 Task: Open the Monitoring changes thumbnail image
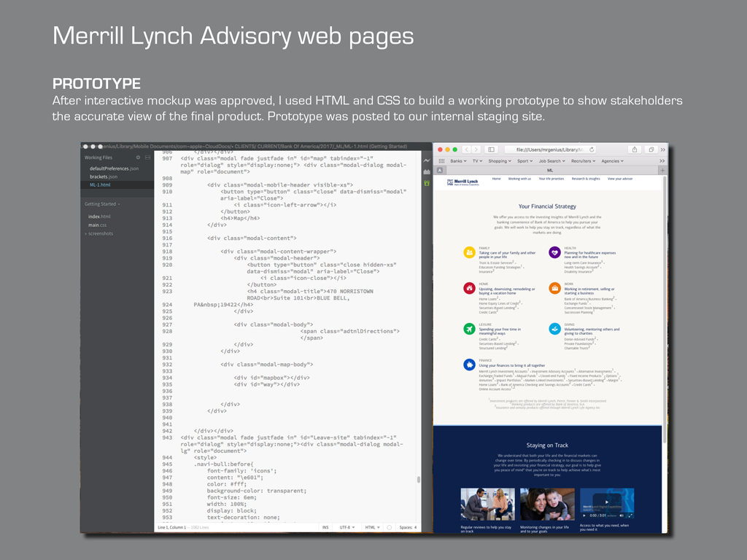547,504
